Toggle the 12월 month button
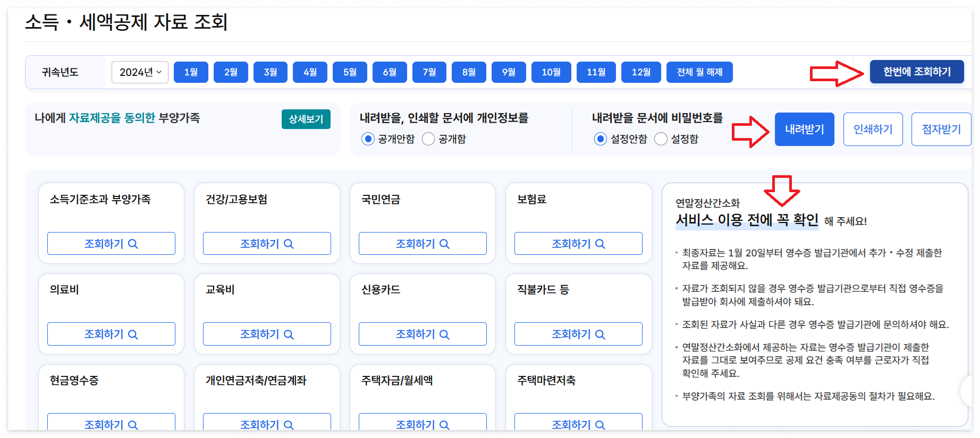 click(x=641, y=72)
